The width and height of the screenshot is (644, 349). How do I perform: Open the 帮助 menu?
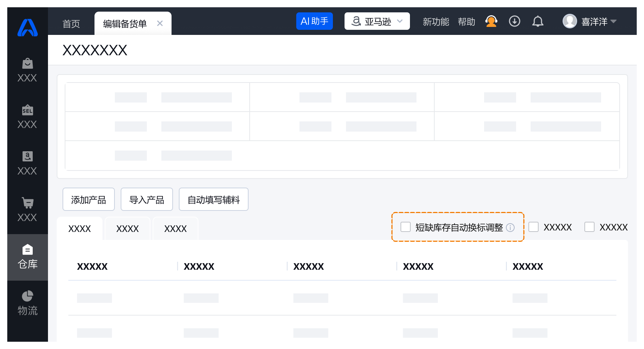(x=467, y=22)
